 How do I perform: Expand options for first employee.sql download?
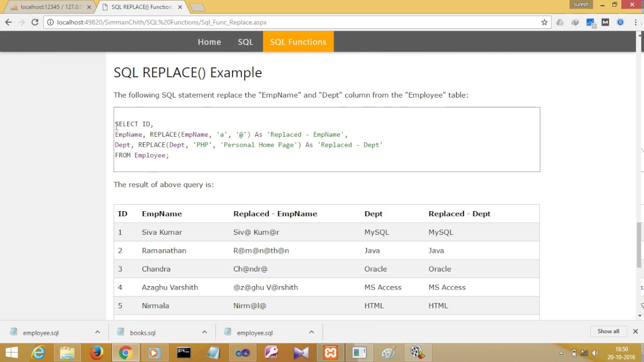(x=98, y=332)
